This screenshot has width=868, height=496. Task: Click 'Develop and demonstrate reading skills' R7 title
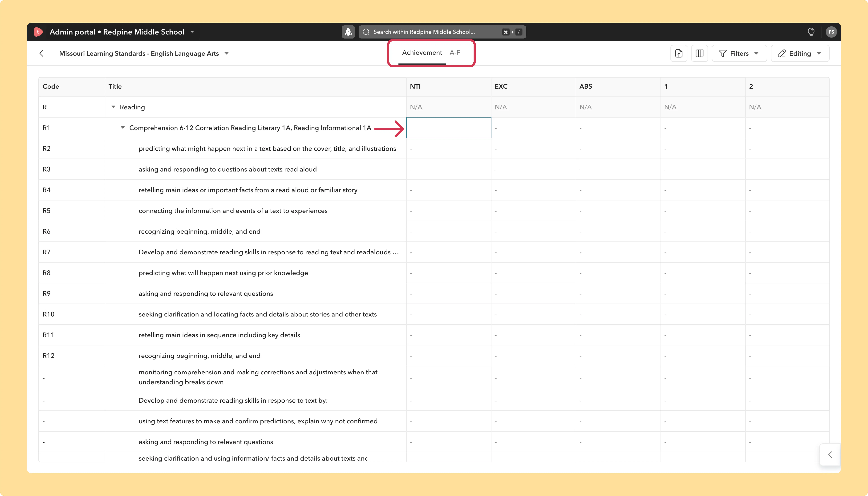click(269, 252)
